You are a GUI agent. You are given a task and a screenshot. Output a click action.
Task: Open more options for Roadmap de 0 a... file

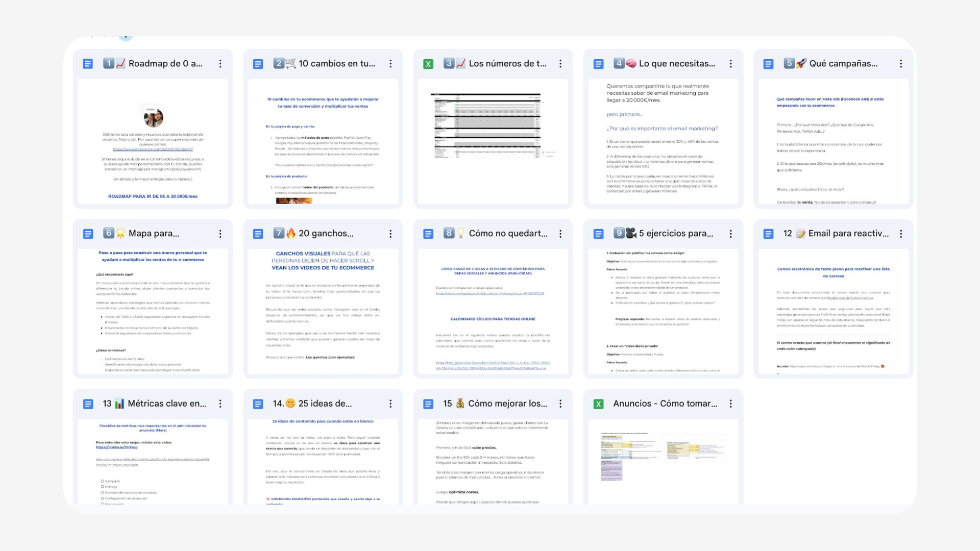pyautogui.click(x=220, y=64)
